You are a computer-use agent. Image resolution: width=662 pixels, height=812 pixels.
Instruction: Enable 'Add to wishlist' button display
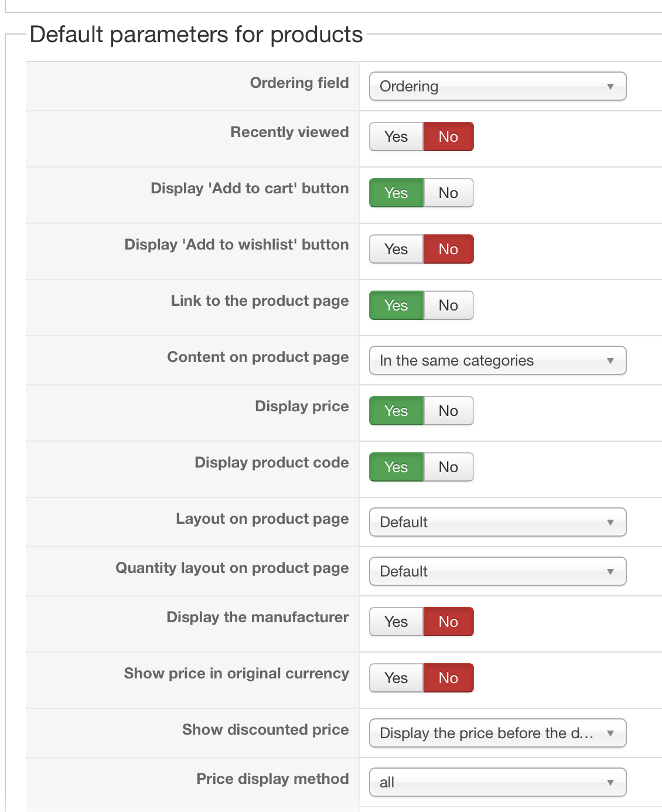[x=396, y=249]
